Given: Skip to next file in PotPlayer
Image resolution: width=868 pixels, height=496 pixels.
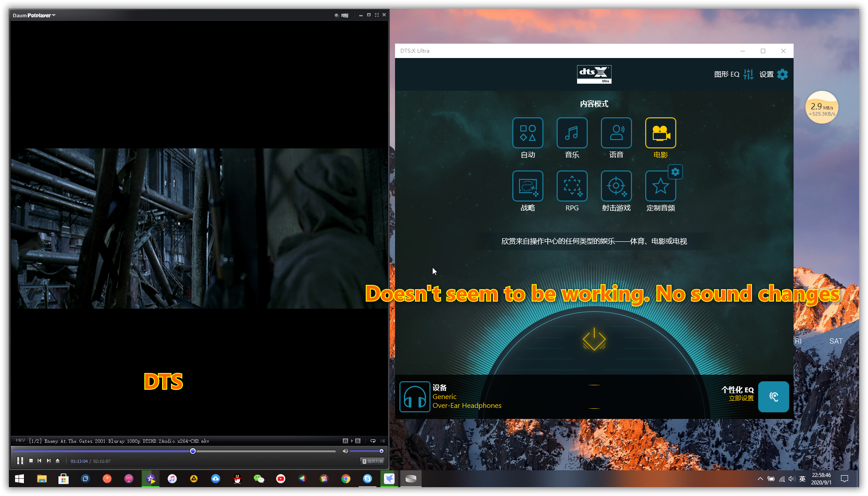Looking at the screenshot, I should [49, 461].
